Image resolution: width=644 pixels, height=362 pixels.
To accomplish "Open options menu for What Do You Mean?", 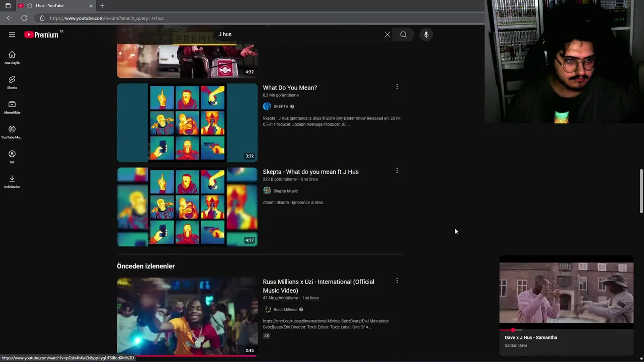I will coord(397,86).
